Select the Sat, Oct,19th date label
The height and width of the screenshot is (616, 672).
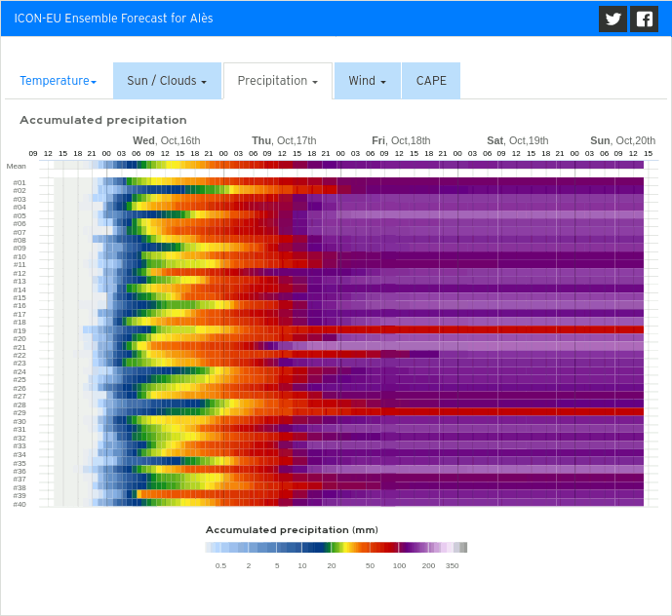(x=517, y=140)
